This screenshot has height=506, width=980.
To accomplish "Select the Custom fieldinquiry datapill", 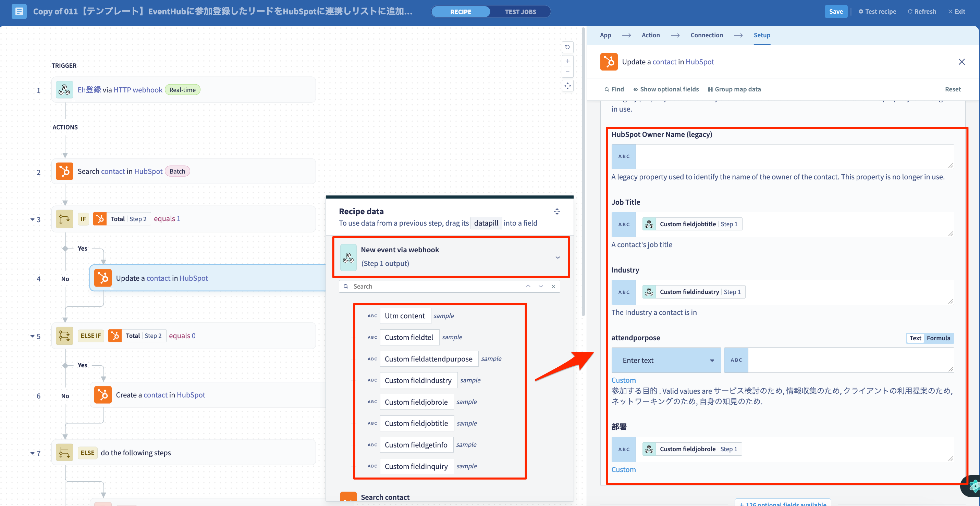I will coord(416,467).
